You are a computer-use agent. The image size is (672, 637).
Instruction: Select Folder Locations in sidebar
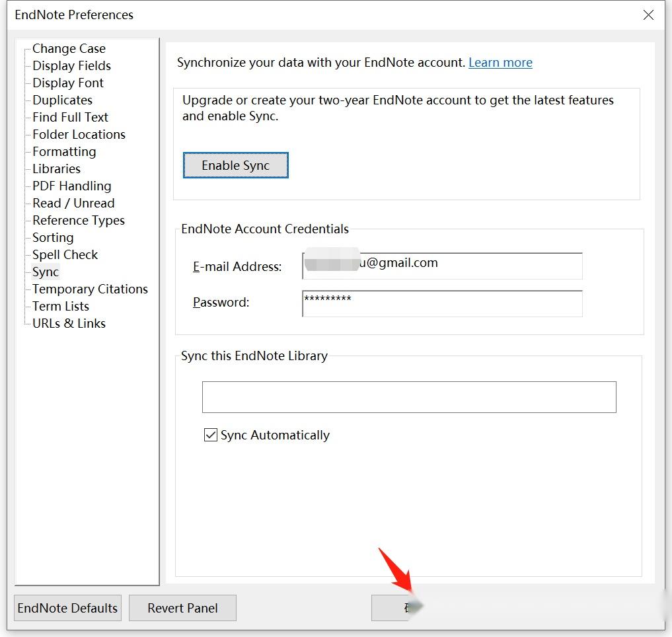click(79, 135)
